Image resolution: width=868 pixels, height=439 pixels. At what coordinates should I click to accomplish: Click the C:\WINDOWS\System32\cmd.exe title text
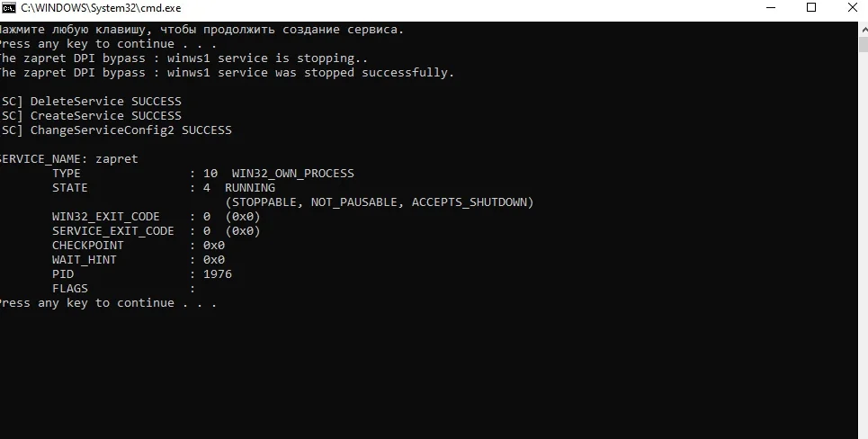tap(90, 7)
